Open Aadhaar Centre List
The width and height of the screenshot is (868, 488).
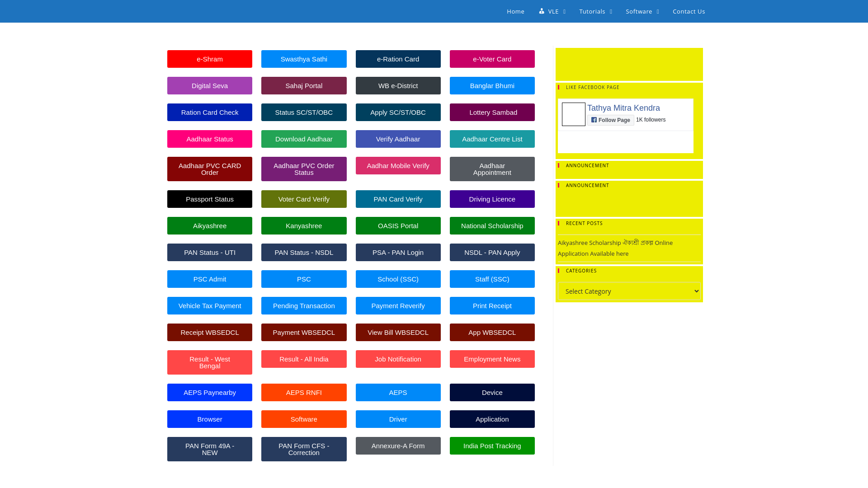[x=492, y=139]
